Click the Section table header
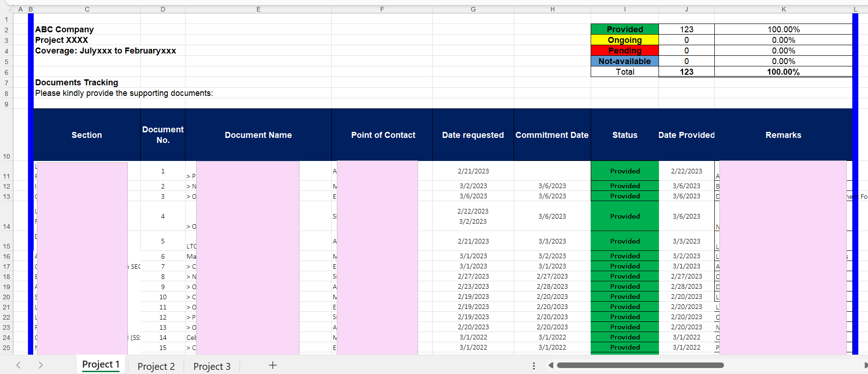868x374 pixels. coord(87,135)
